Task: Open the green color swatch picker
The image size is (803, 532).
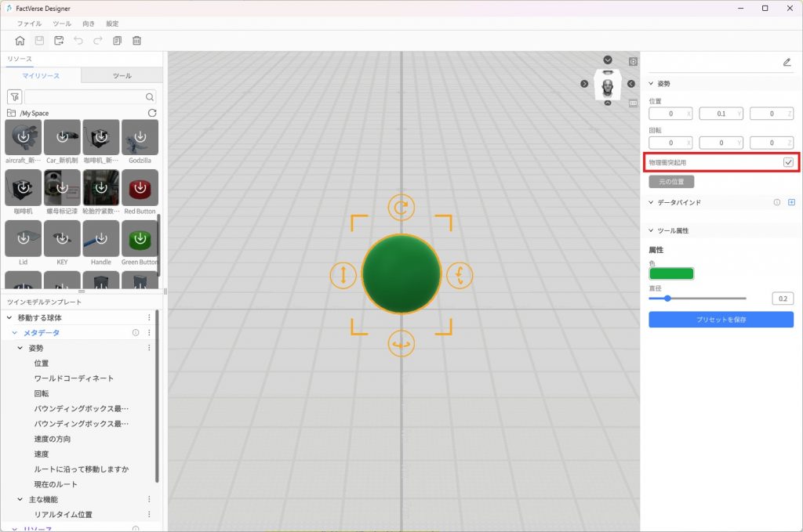Action: click(x=671, y=273)
